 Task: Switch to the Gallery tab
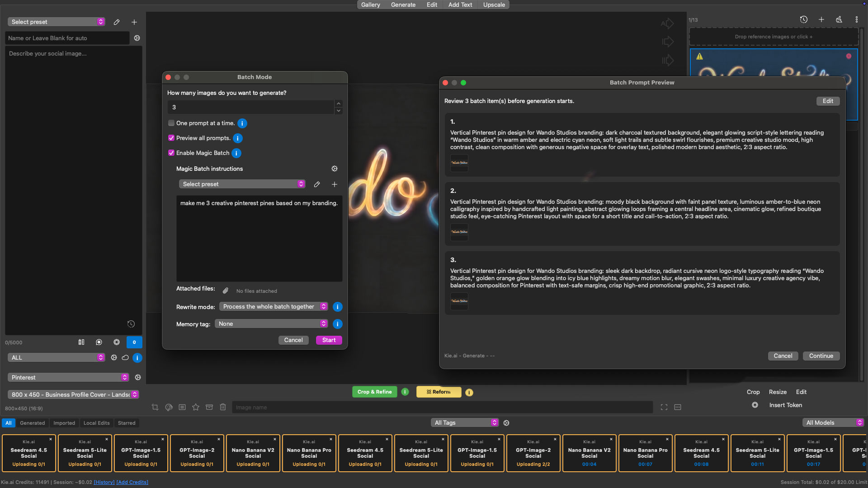371,5
